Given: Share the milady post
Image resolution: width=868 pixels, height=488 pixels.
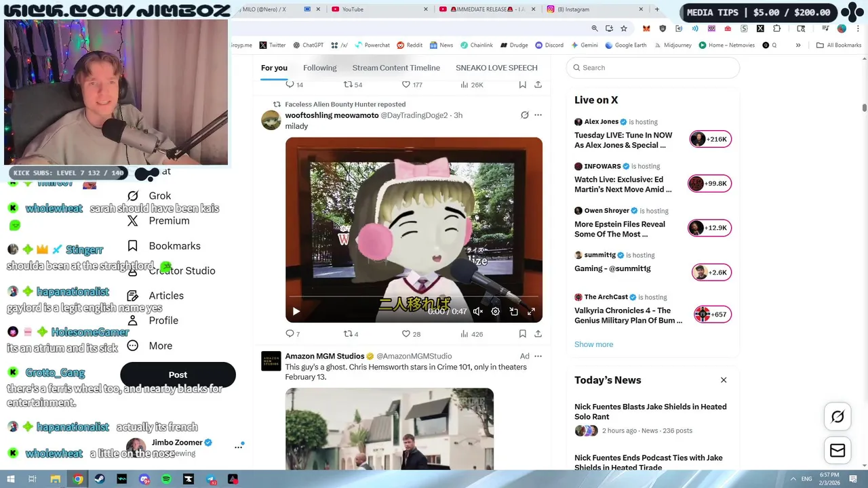Looking at the screenshot, I should [538, 333].
